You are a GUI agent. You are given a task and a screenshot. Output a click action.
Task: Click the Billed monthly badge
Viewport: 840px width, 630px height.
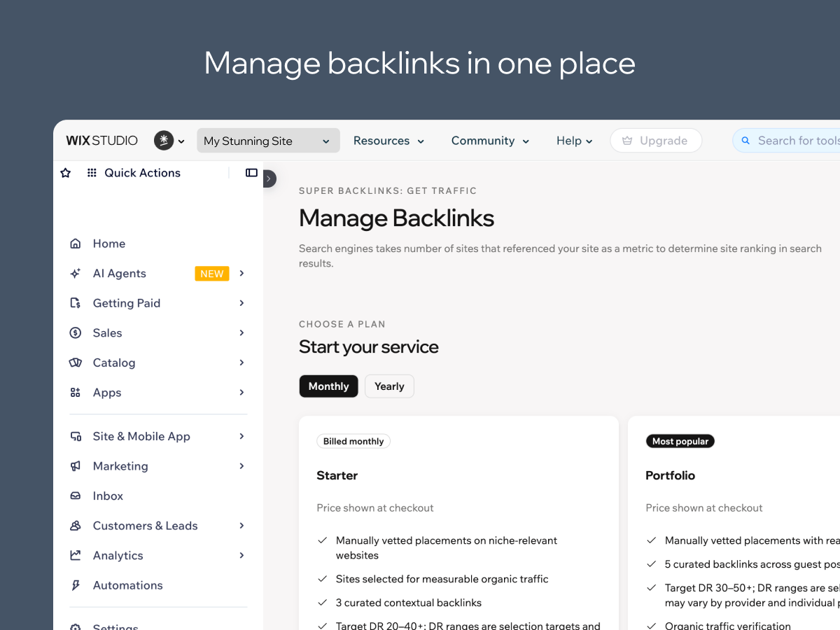pyautogui.click(x=353, y=442)
